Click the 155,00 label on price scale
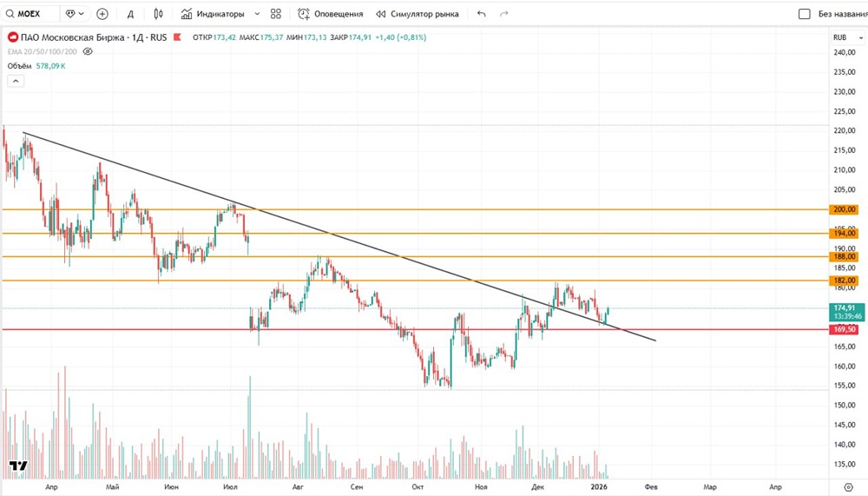Image resolution: width=868 pixels, height=496 pixels. (x=845, y=386)
